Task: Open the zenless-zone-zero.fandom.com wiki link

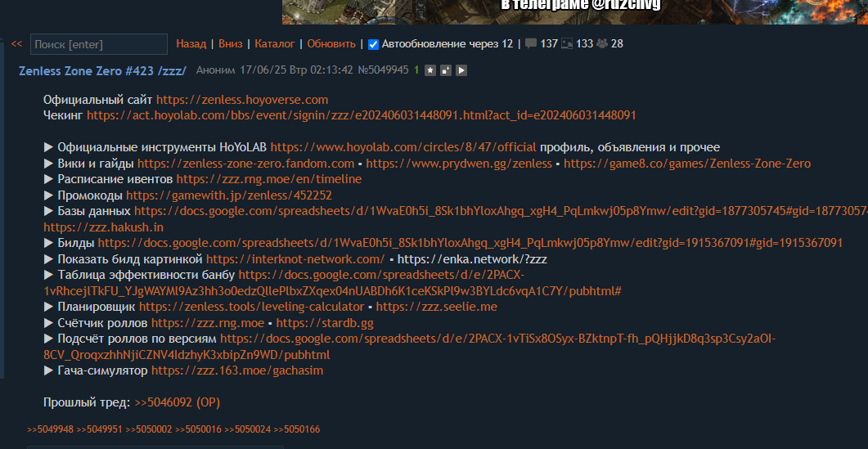Action: (245, 164)
